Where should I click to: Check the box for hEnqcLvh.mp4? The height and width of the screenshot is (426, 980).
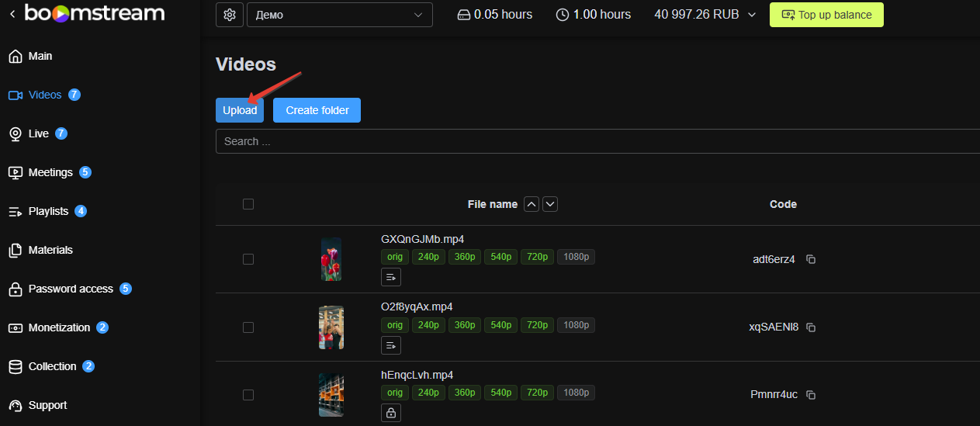tap(248, 395)
